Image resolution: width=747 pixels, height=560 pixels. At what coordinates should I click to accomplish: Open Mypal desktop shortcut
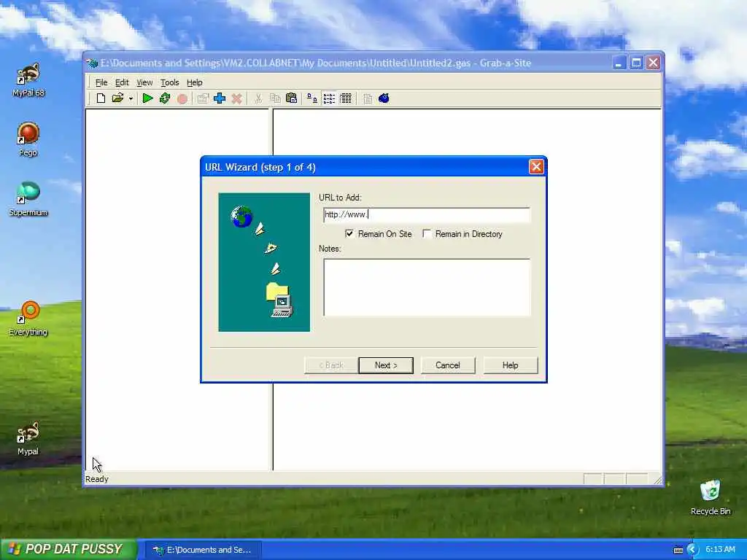tap(28, 438)
